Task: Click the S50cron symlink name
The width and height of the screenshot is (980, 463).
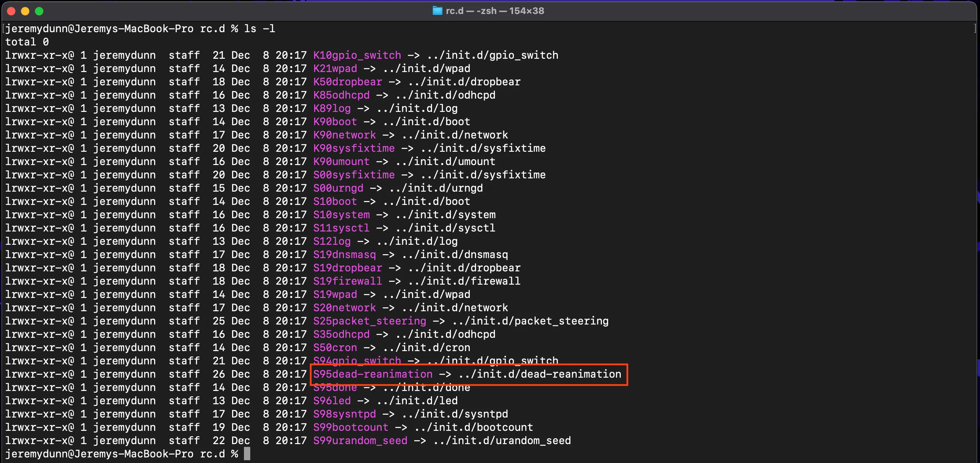Action: pos(335,348)
